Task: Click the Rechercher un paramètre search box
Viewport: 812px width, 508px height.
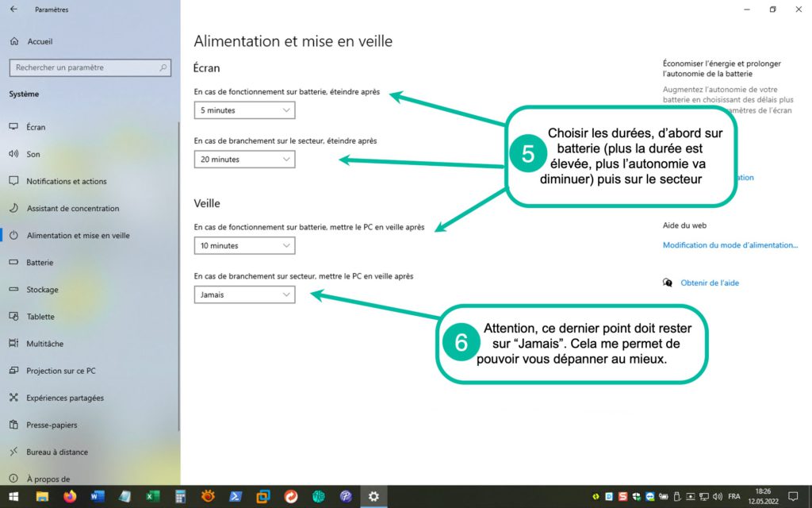Action: point(90,68)
